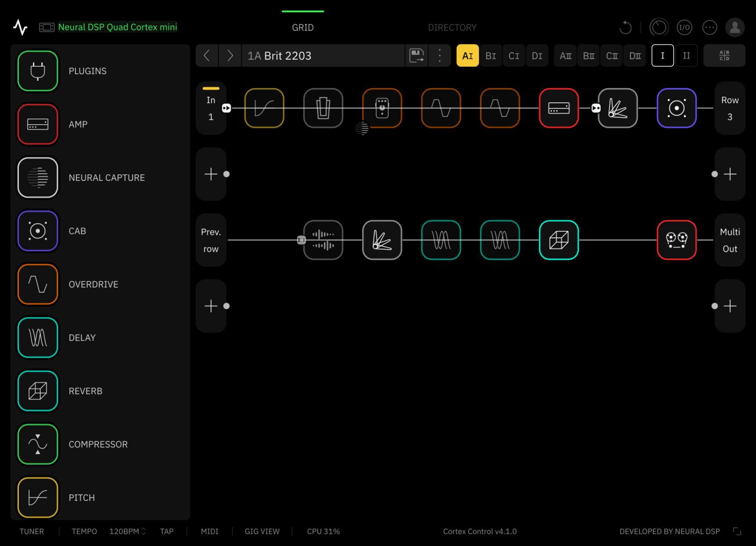Select the reverb cube block on row 3
756x546 pixels.
(x=559, y=240)
